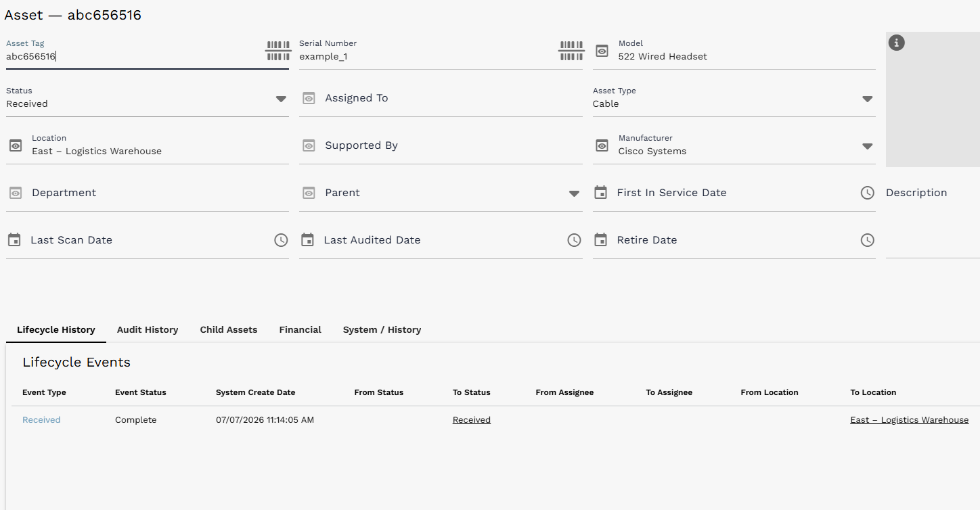Open the Manufacturer lookup icon
This screenshot has height=510, width=980.
(602, 145)
